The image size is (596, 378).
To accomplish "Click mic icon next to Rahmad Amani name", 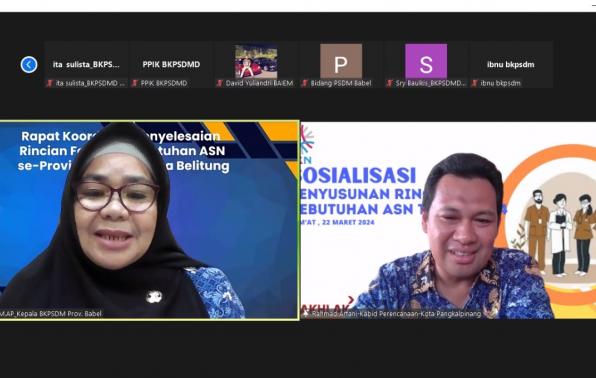I will pos(306,314).
